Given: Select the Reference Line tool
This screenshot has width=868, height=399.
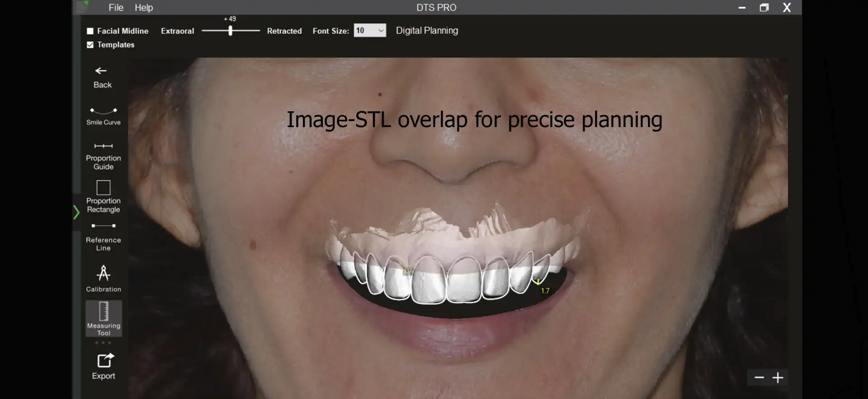Looking at the screenshot, I should (103, 237).
